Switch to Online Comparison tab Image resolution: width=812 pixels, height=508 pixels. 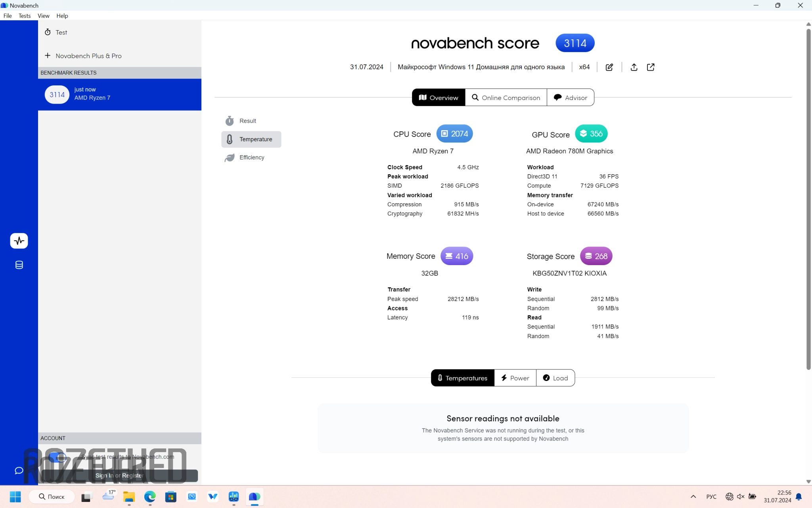click(506, 98)
